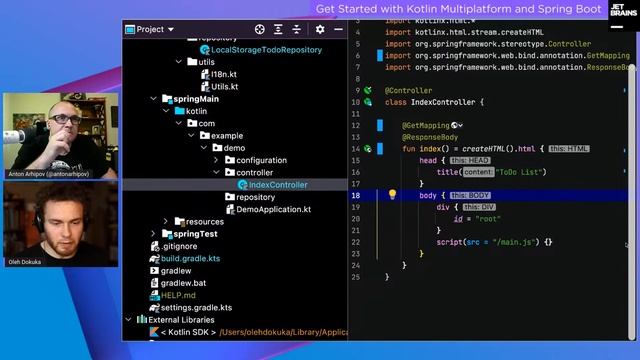Click the JetBrains logo
This screenshot has height=360, width=640.
[623, 16]
